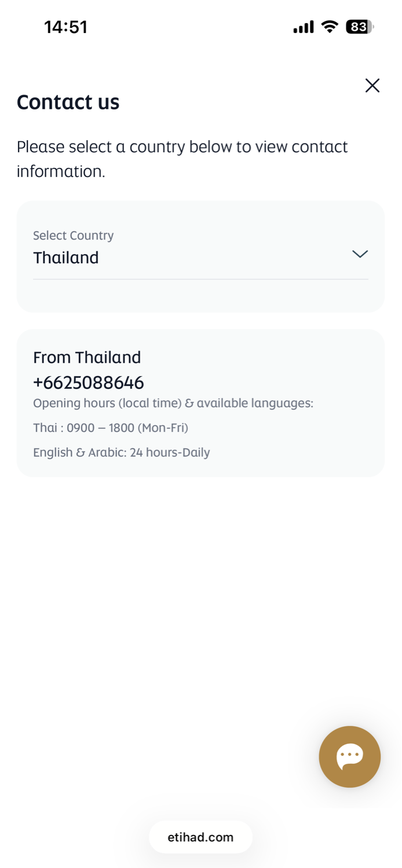Image resolution: width=402 pixels, height=868 pixels.
Task: Click the underline below the country field
Action: (200, 279)
